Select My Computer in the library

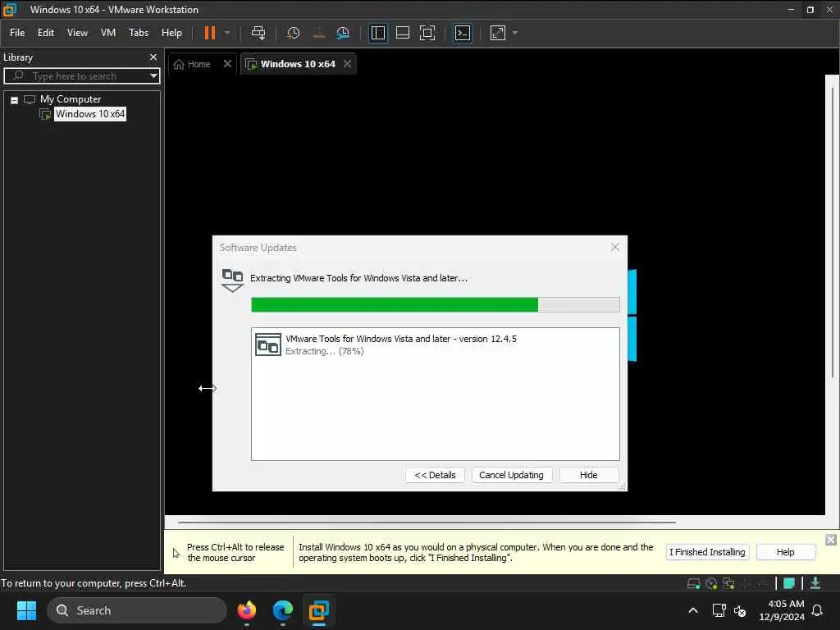click(71, 99)
